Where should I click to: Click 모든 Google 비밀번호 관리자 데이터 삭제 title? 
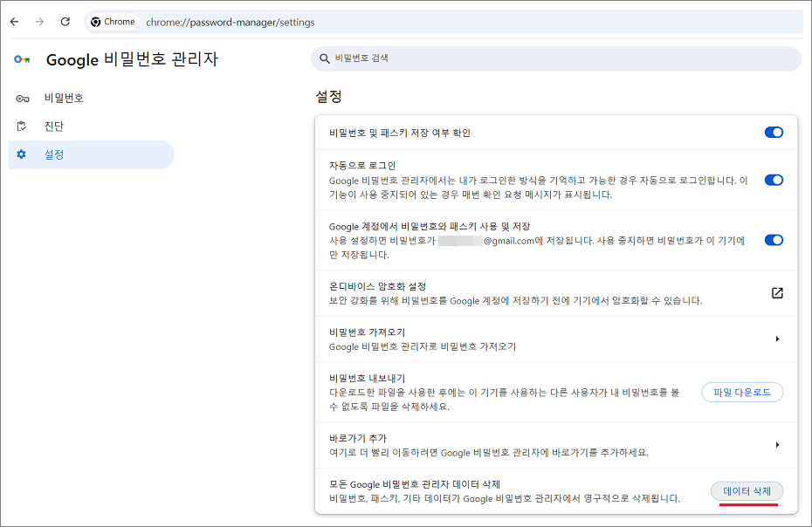(415, 484)
